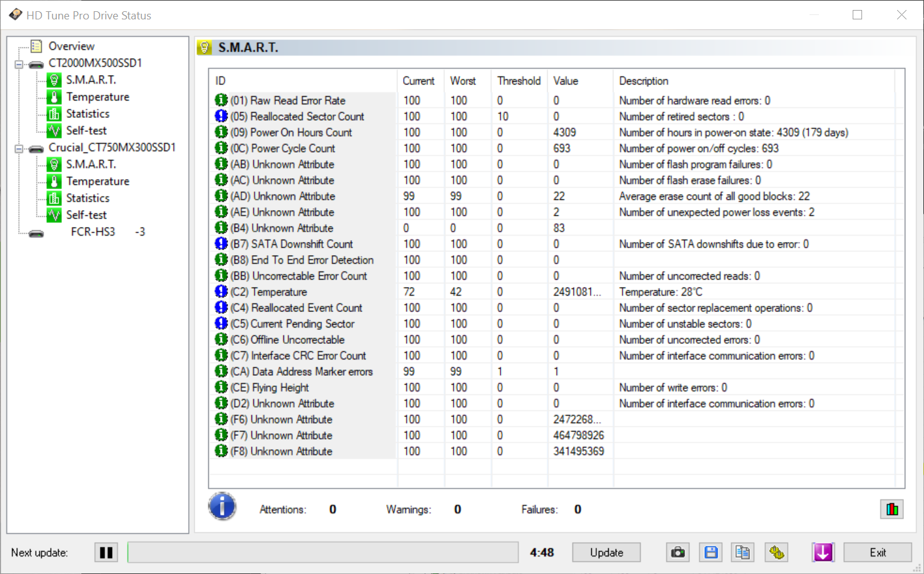Sort by the Worst column header
Screen dimensions: 924x574
[x=468, y=81]
